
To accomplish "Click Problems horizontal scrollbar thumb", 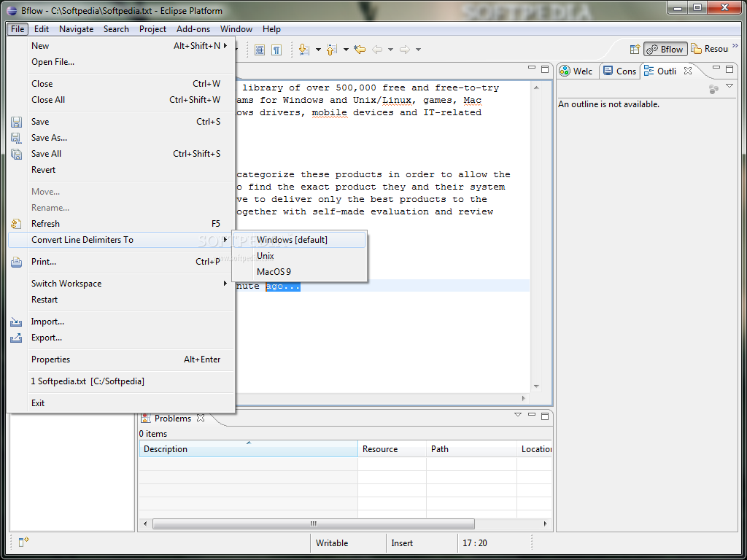I will tap(314, 524).
